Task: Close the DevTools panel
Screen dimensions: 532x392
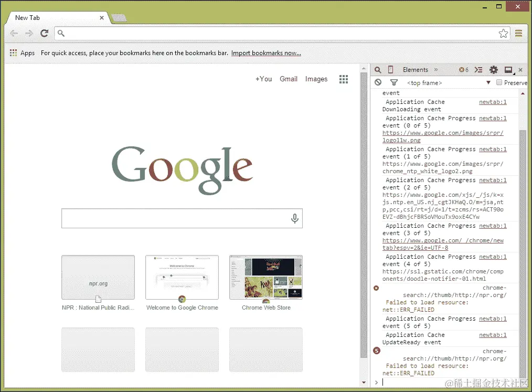Action: click(520, 70)
